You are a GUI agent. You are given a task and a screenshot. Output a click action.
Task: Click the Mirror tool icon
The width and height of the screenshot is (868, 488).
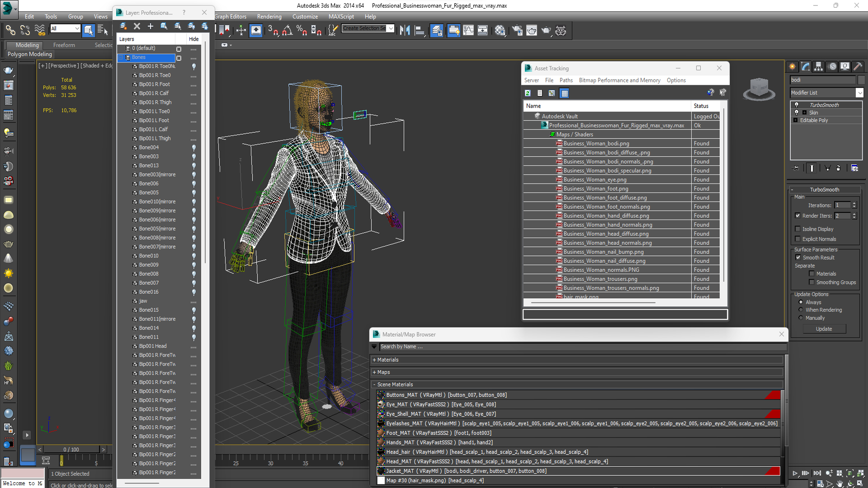[405, 30]
